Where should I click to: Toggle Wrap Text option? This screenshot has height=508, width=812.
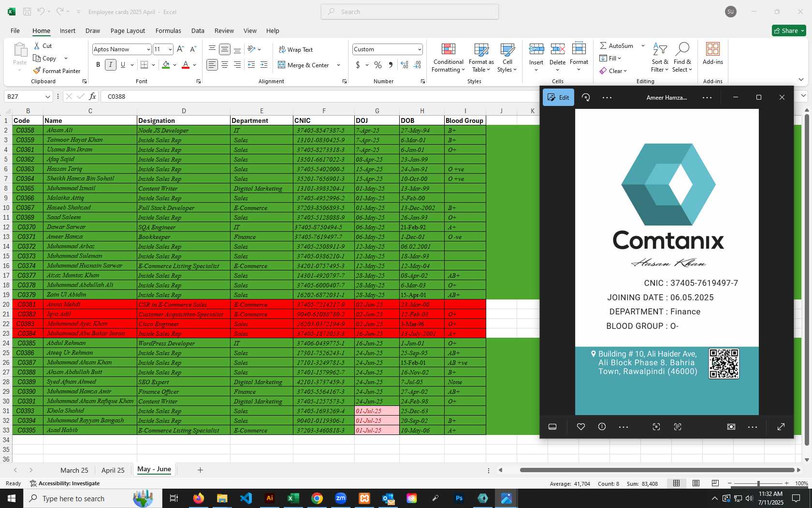(x=296, y=49)
